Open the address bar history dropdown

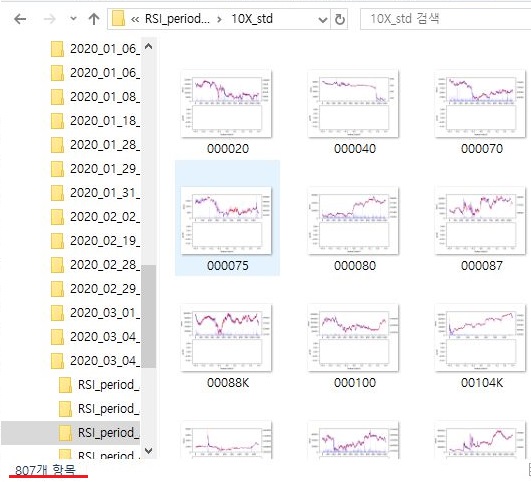pyautogui.click(x=323, y=20)
